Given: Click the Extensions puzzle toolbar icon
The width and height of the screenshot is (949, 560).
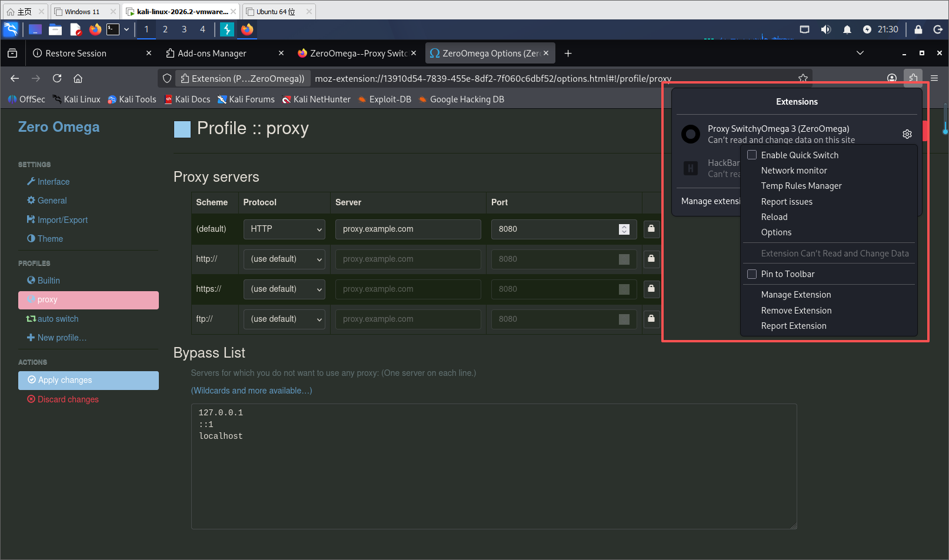Looking at the screenshot, I should click(x=913, y=78).
